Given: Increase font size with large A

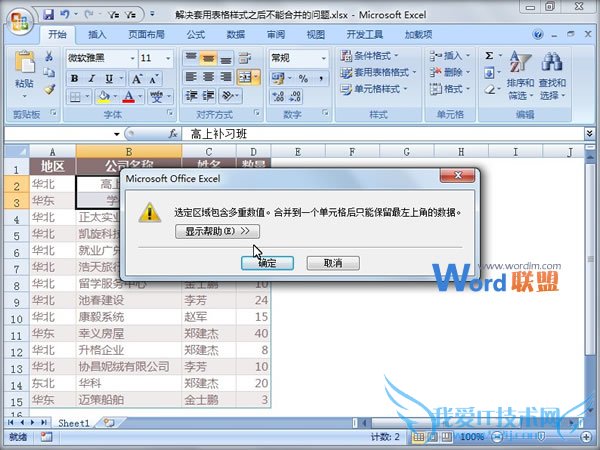Looking at the screenshot, I should pos(136,79).
